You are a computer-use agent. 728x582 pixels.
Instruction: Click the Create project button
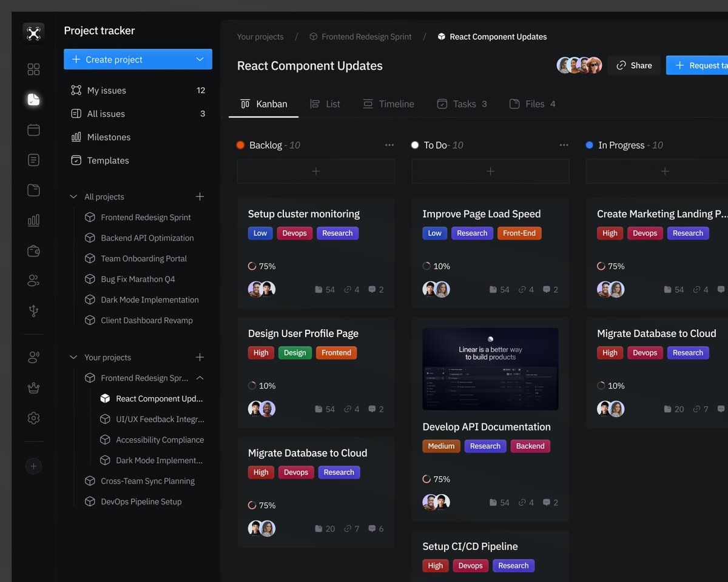(x=138, y=59)
